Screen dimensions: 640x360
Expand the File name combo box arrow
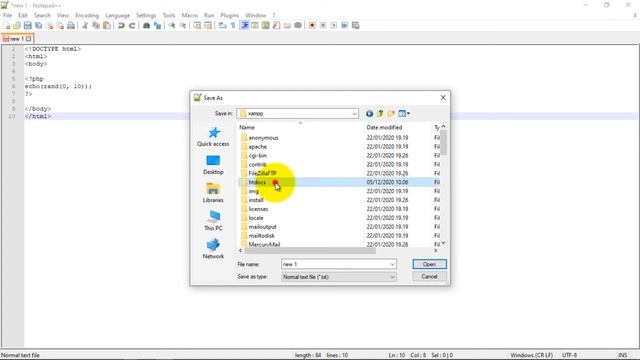point(392,264)
